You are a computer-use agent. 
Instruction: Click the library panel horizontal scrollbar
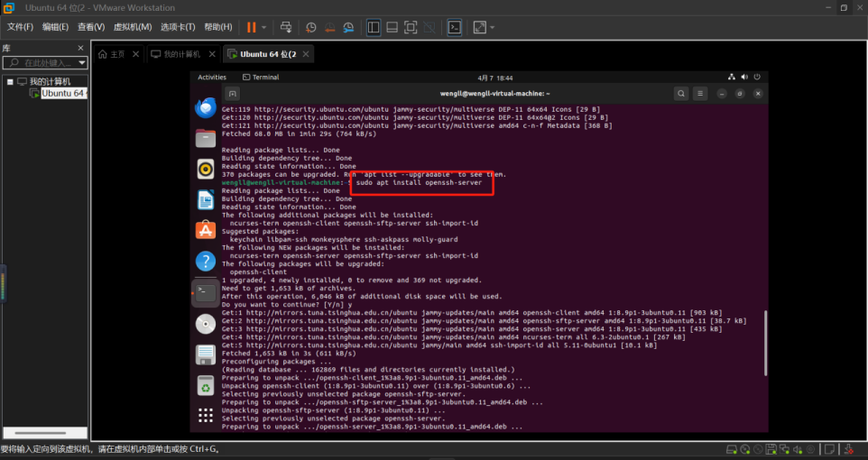[x=41, y=433]
